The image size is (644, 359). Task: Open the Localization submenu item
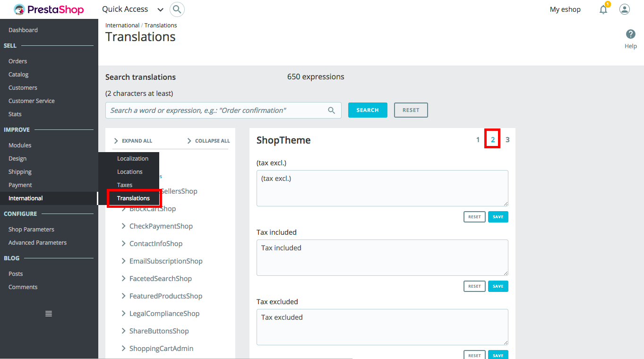point(133,159)
